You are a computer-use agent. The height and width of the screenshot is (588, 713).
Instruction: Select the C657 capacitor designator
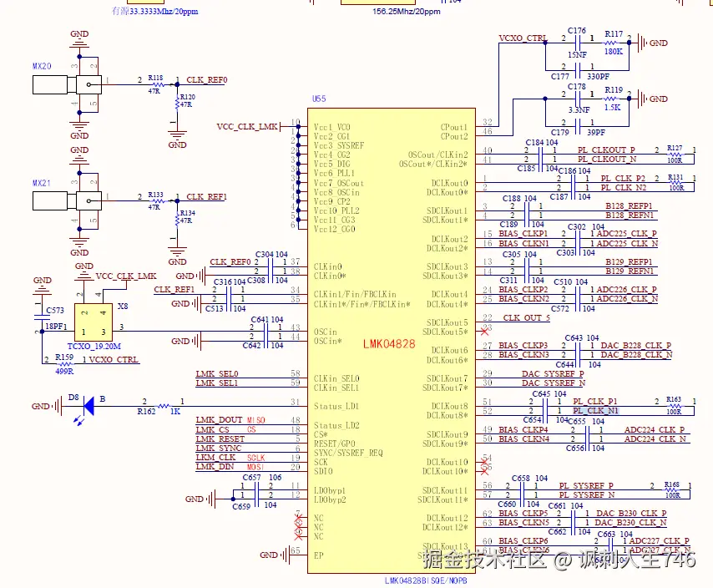click(x=251, y=478)
